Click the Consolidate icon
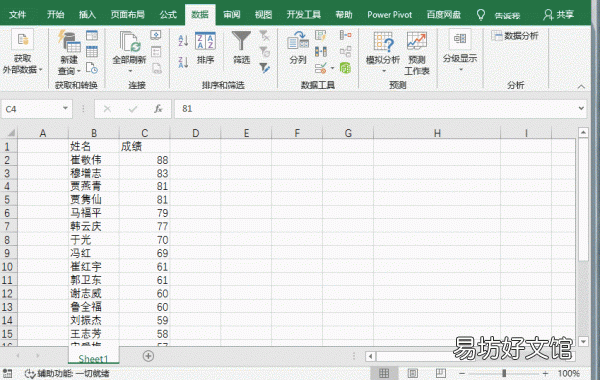This screenshot has width=600, height=380. [x=345, y=35]
